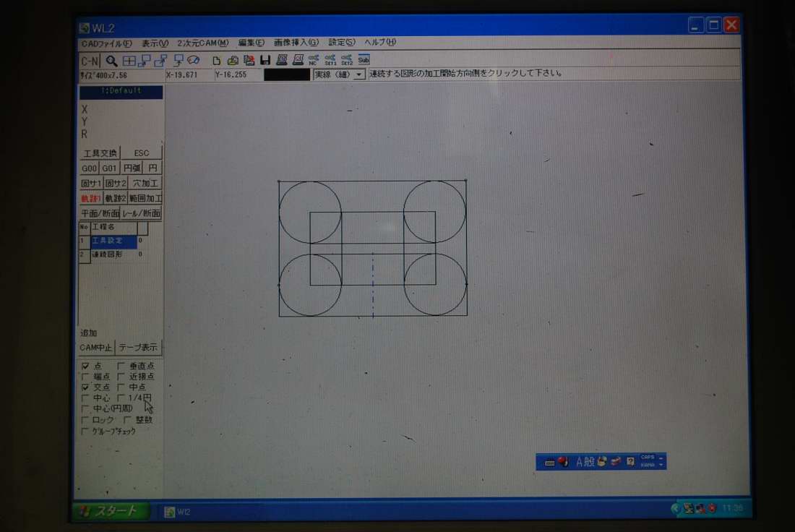Screen dimensions: 795x532
Task: Click the 円 circle button
Action: 152,168
